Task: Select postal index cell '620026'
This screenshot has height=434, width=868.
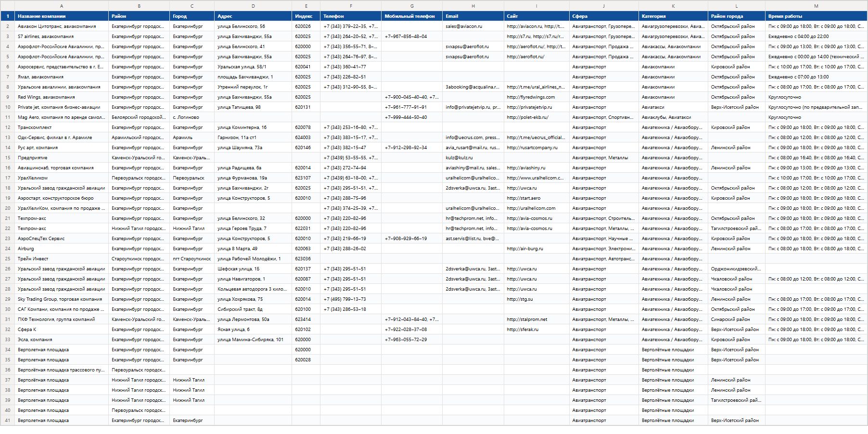Action: [x=306, y=26]
